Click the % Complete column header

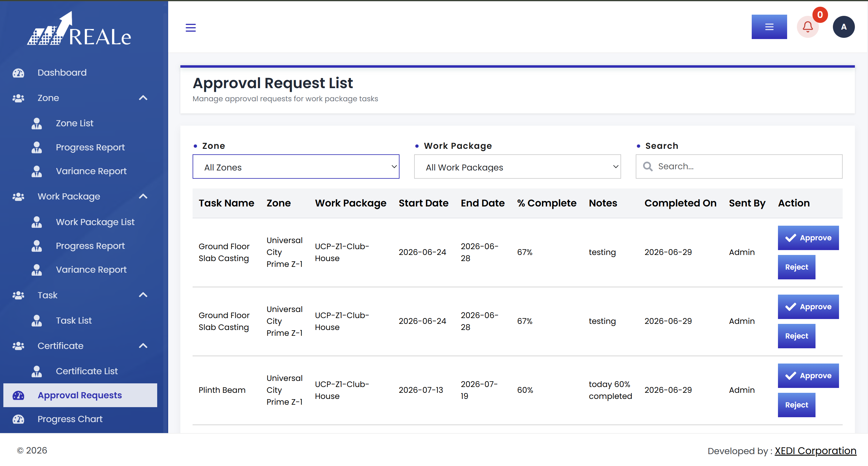[x=547, y=203]
